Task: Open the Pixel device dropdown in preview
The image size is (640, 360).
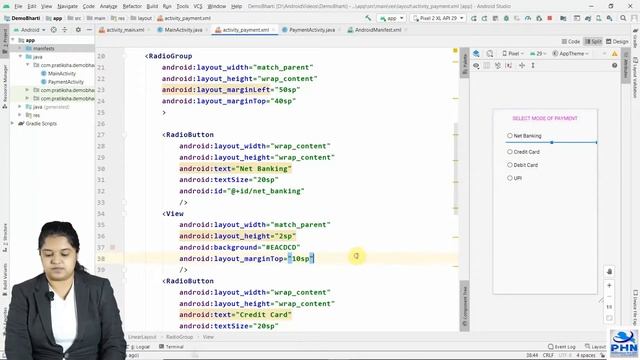Action: (513, 53)
